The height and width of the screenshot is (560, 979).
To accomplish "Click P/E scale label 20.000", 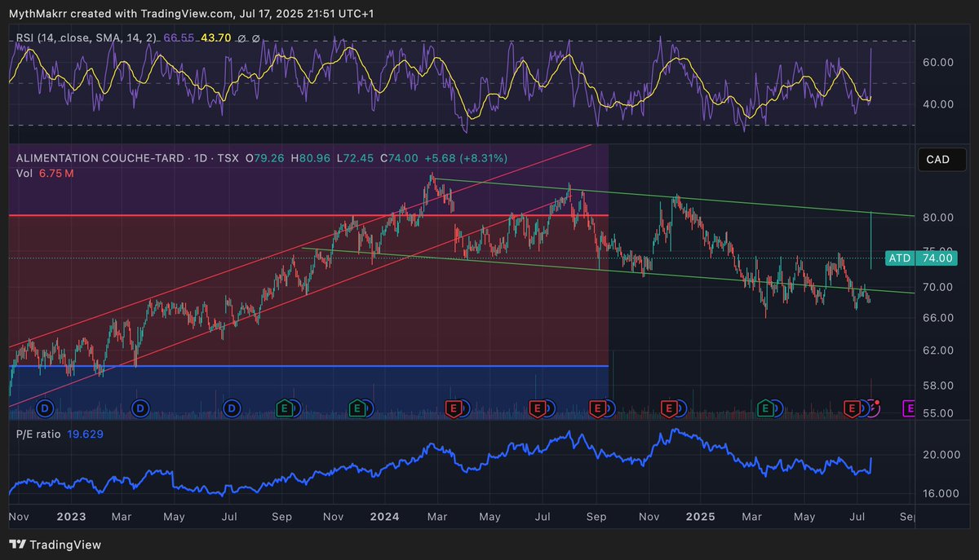I will [942, 455].
